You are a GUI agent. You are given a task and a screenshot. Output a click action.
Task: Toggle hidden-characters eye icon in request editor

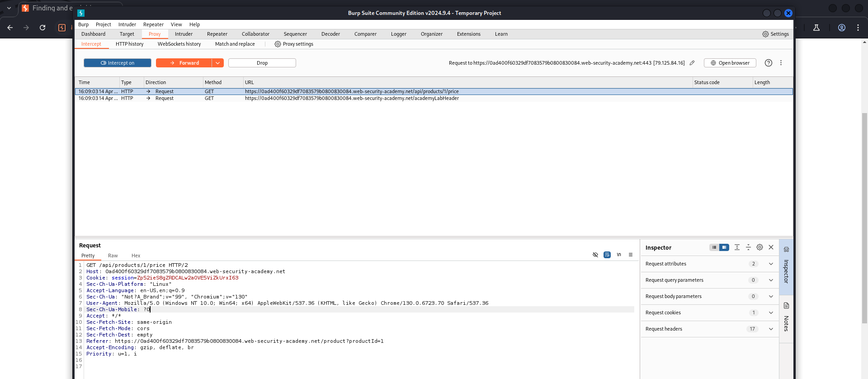click(x=595, y=255)
